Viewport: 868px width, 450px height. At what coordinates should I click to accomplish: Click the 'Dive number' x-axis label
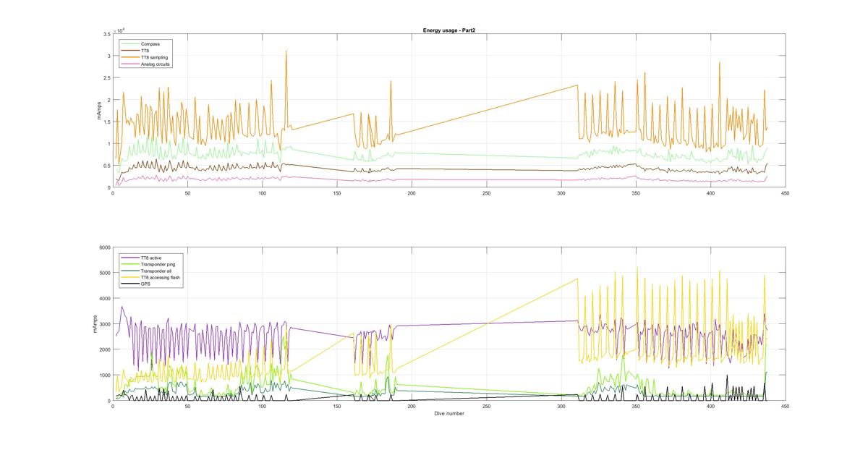(448, 414)
